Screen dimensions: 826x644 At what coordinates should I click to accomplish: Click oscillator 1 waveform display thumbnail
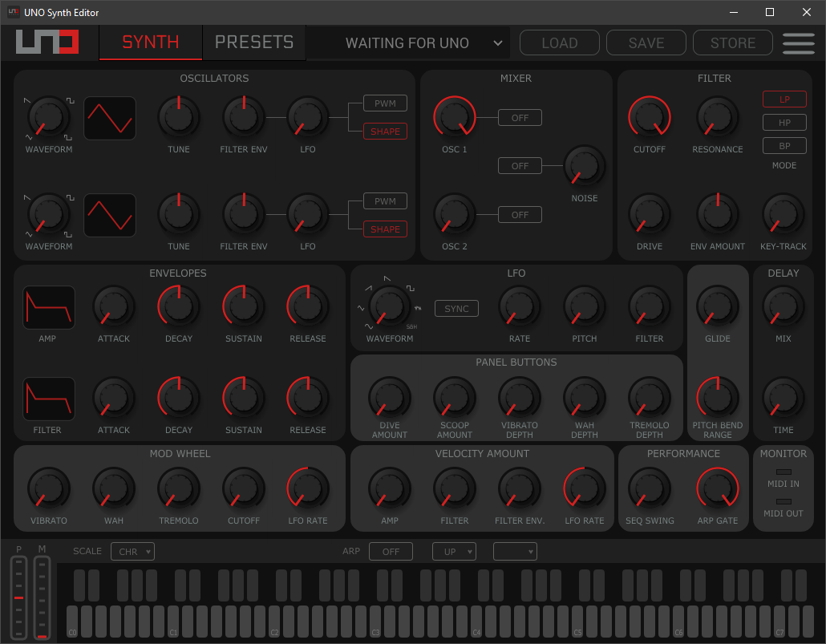pos(110,118)
